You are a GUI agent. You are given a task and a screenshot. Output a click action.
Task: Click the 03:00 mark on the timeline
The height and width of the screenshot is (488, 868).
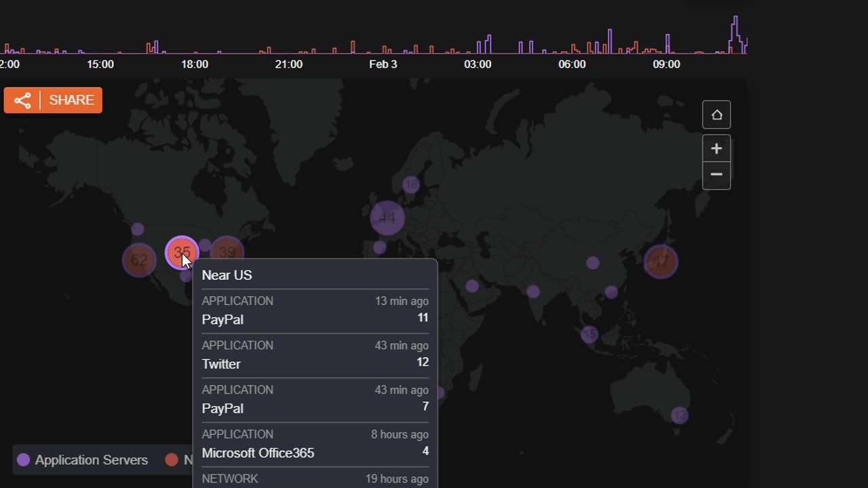tap(477, 64)
